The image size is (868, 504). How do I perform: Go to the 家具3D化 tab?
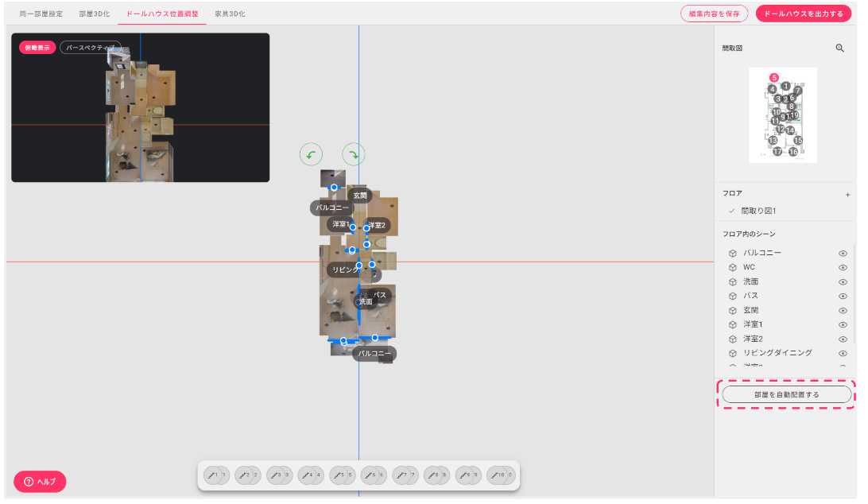tap(230, 14)
